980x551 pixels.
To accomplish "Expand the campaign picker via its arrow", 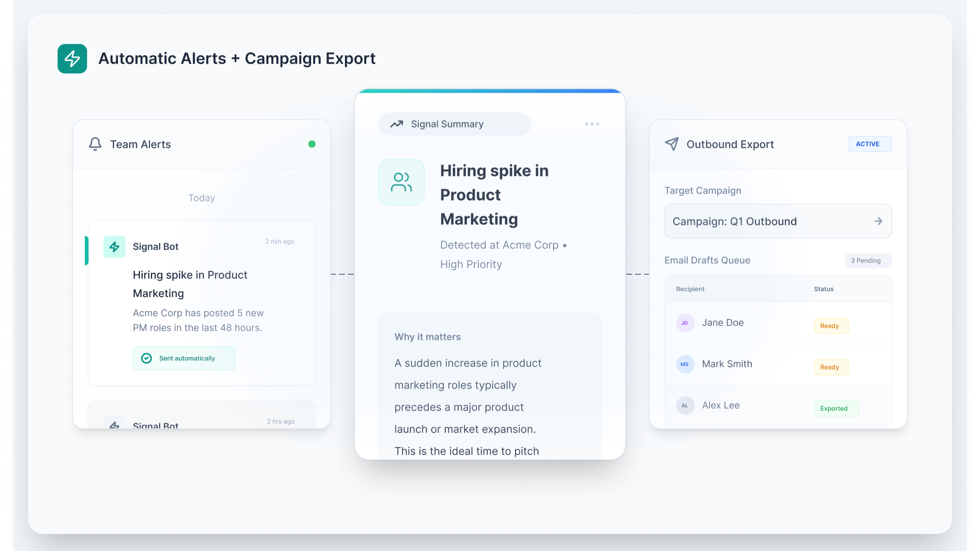I will click(x=879, y=221).
